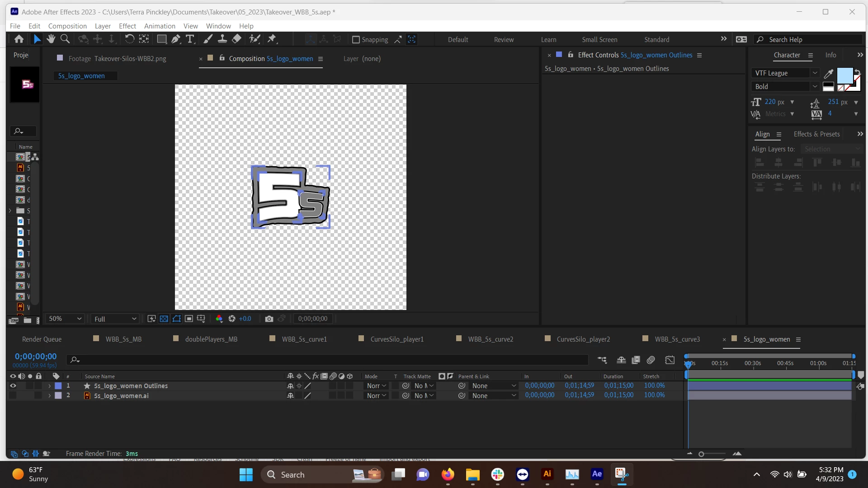This screenshot has height=488, width=868.
Task: Switch to the WBB_5s_curve1 timeline tab
Action: point(304,339)
